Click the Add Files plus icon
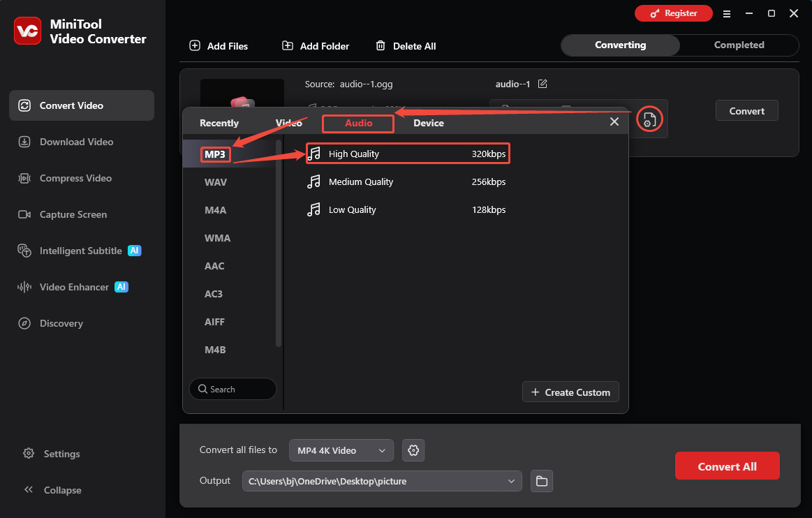Image resolution: width=812 pixels, height=518 pixels. (195, 45)
